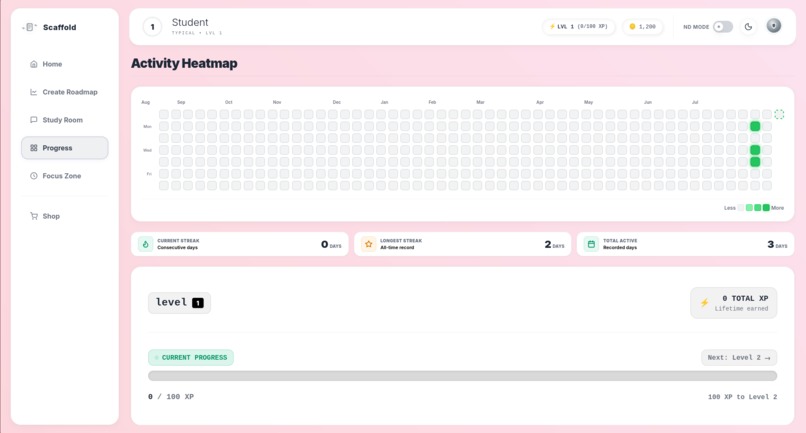Image resolution: width=806 pixels, height=433 pixels.
Task: Select the green cell below Wednesday's
Action: click(x=755, y=162)
